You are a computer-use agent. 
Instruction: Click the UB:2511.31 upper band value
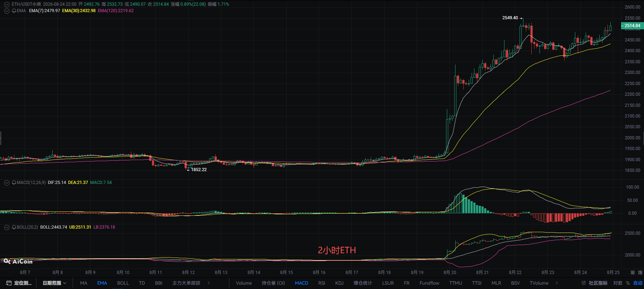click(80, 227)
